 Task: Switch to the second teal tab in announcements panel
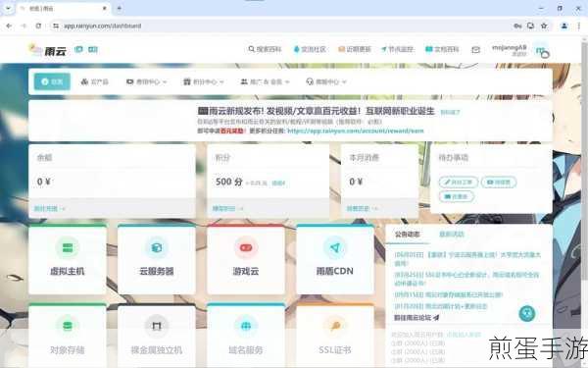coord(452,235)
